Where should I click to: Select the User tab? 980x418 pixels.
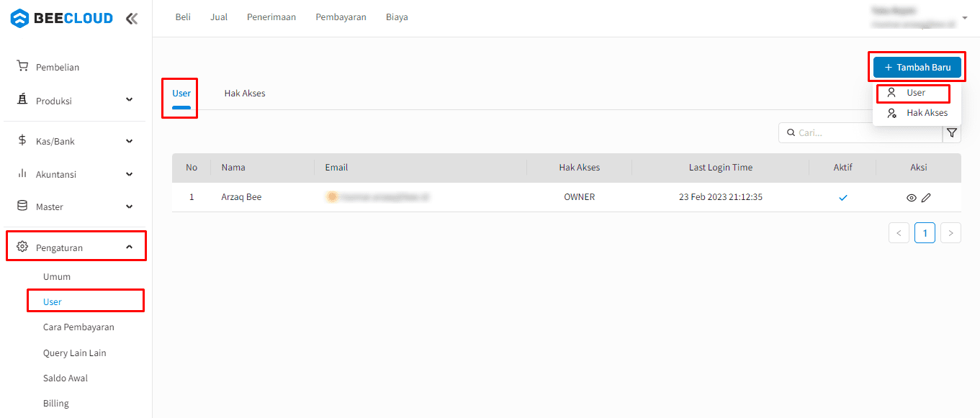tap(181, 94)
